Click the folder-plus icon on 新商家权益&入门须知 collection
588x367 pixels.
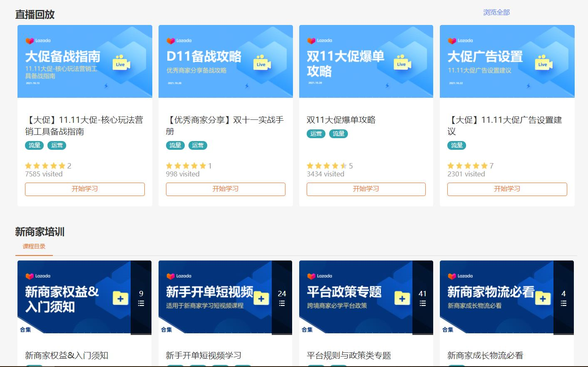[119, 298]
